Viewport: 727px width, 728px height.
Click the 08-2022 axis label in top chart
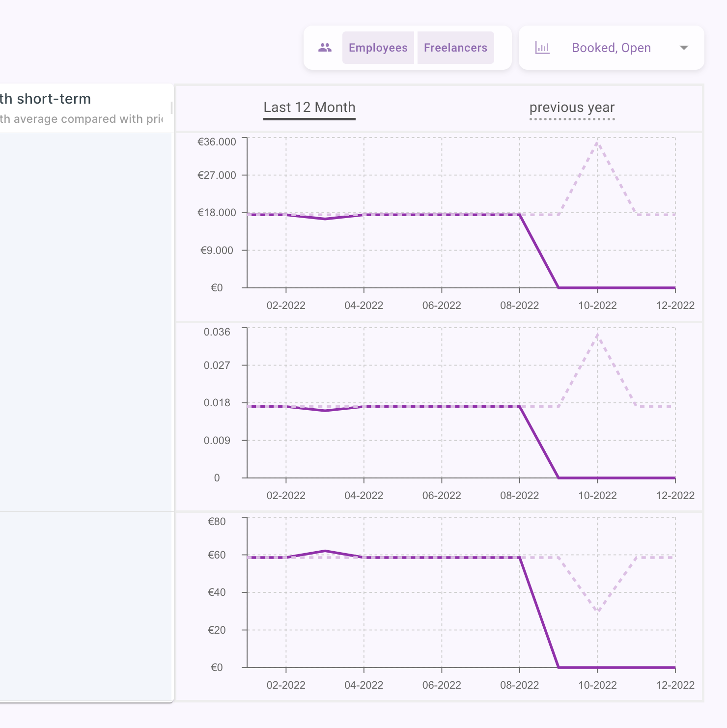(x=519, y=306)
